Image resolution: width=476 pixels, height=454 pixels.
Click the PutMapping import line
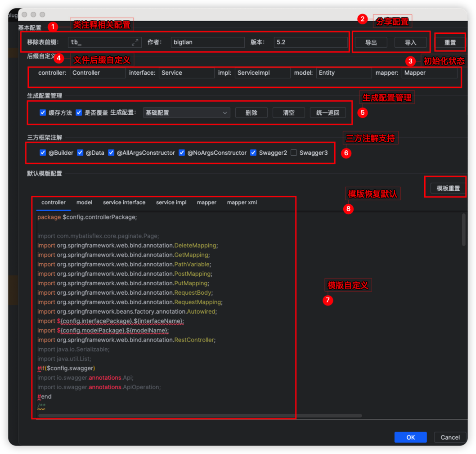point(123,283)
